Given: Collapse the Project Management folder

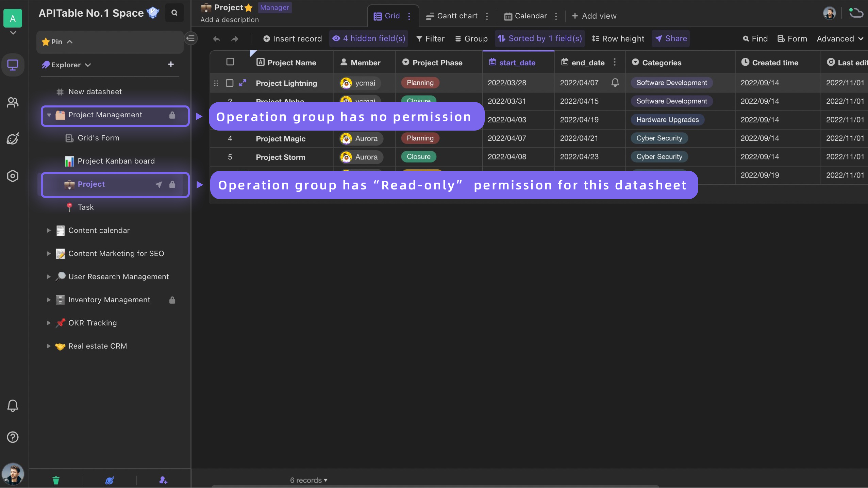Looking at the screenshot, I should (x=49, y=115).
